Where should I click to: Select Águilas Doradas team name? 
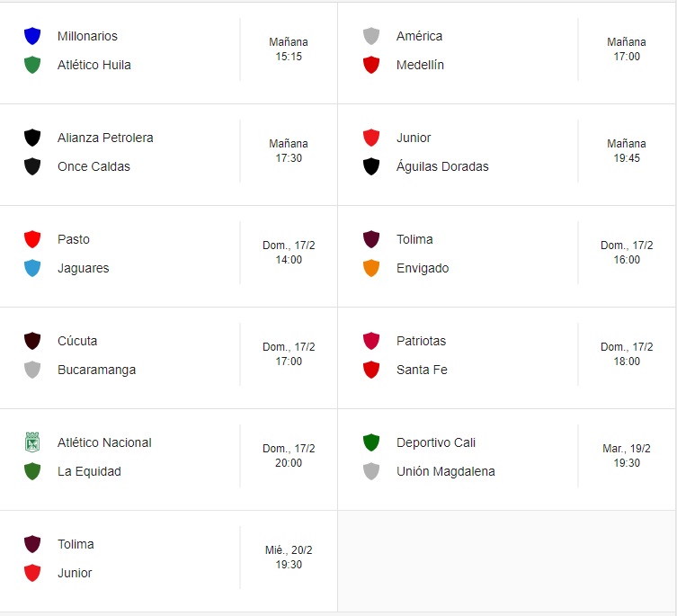[442, 166]
